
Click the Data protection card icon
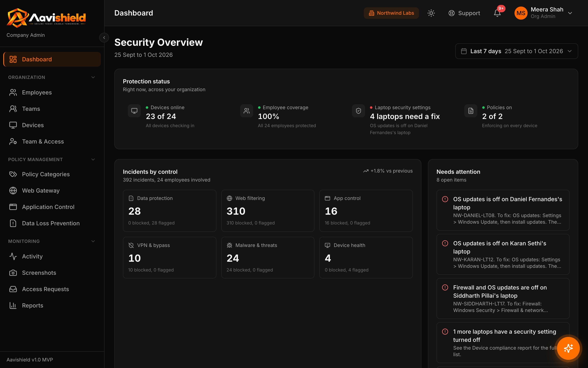[131, 198]
